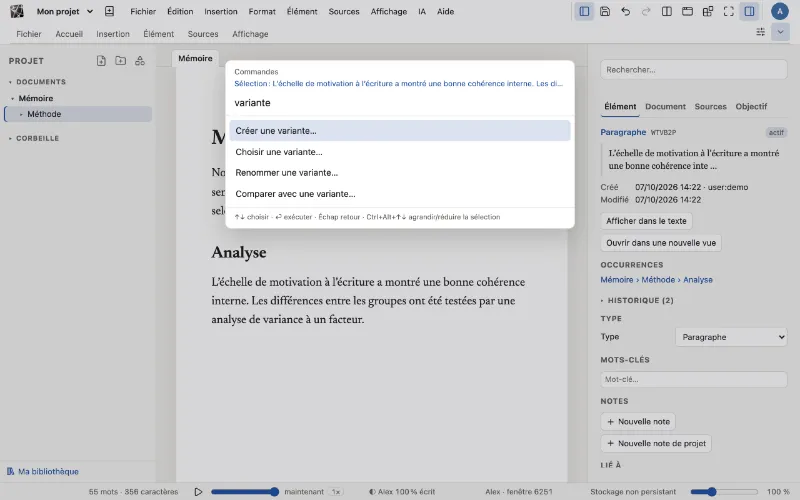The image size is (800, 500).
Task: Click the Alex 100 % écrit status
Action: (x=402, y=492)
